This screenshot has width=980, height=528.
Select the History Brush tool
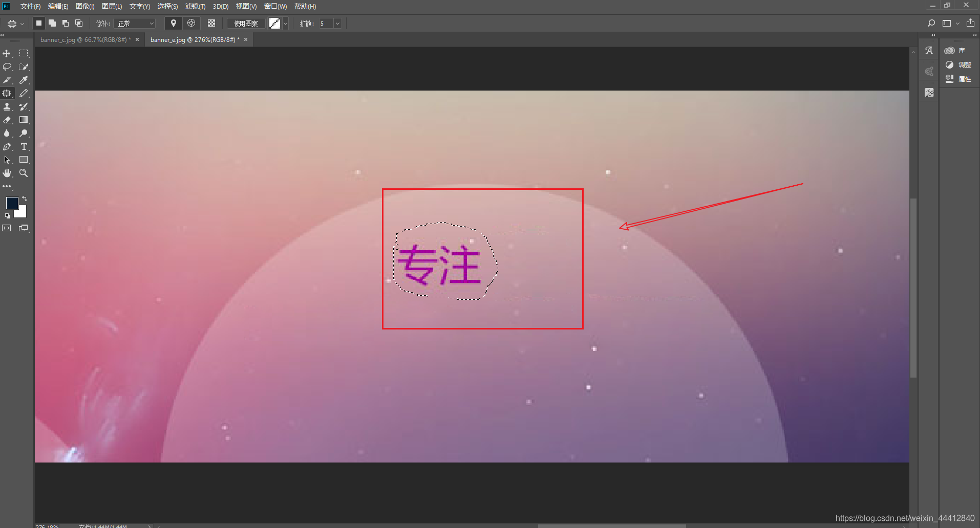[x=24, y=106]
